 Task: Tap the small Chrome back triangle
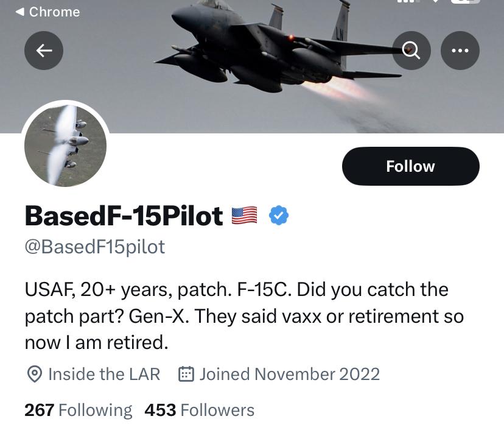tap(20, 12)
